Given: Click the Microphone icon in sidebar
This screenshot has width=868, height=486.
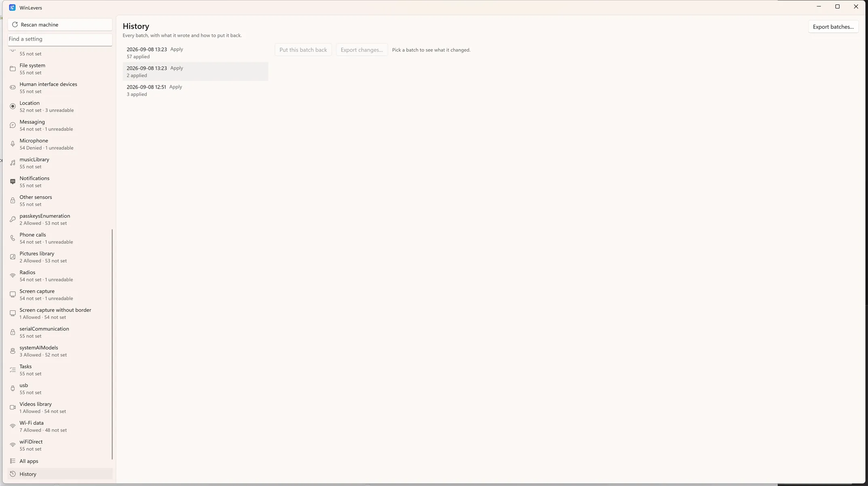Looking at the screenshot, I should tap(13, 144).
